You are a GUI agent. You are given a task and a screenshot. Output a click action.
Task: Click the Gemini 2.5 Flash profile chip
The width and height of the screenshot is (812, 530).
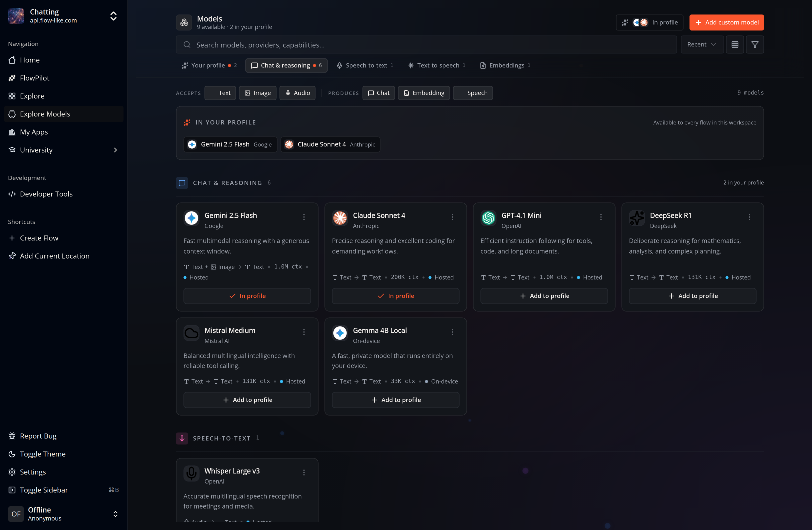230,145
